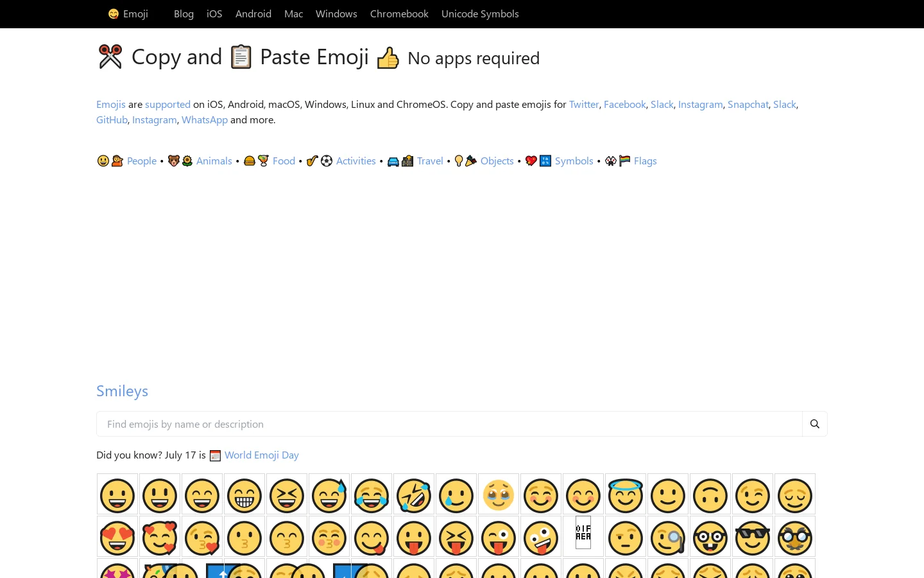Open the Twitter link
The height and width of the screenshot is (578, 924).
click(x=584, y=104)
